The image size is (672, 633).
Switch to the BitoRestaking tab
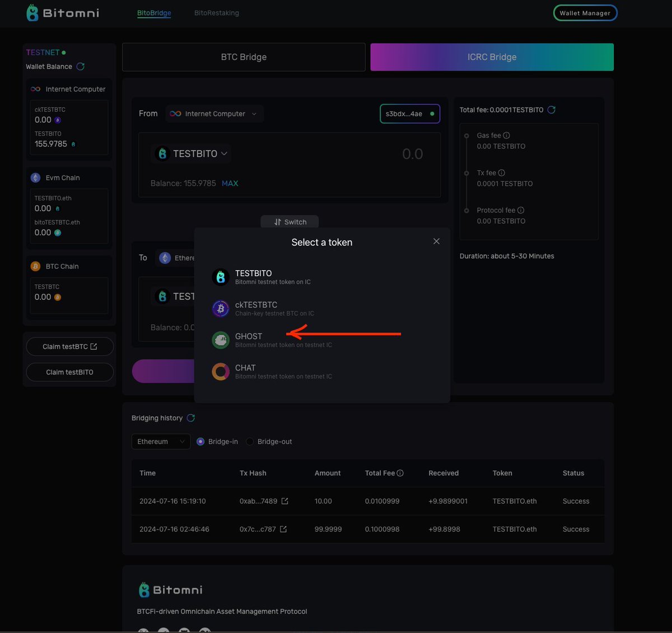pos(217,13)
